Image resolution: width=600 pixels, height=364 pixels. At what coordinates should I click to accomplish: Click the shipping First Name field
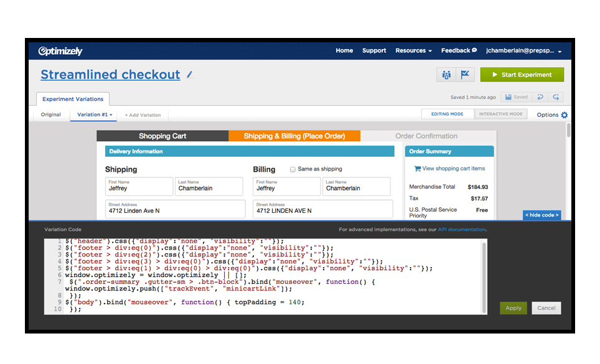click(x=139, y=187)
